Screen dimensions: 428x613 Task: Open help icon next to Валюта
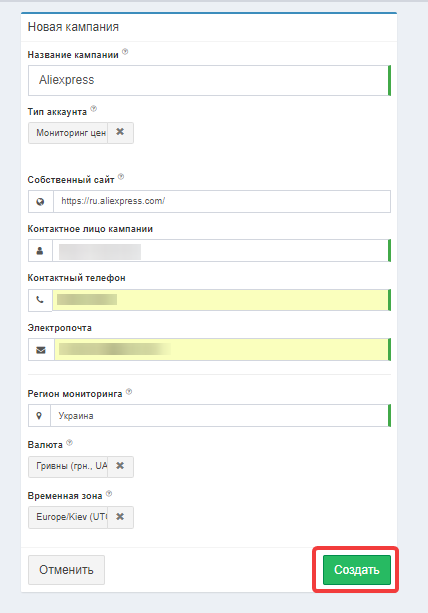[70, 443]
